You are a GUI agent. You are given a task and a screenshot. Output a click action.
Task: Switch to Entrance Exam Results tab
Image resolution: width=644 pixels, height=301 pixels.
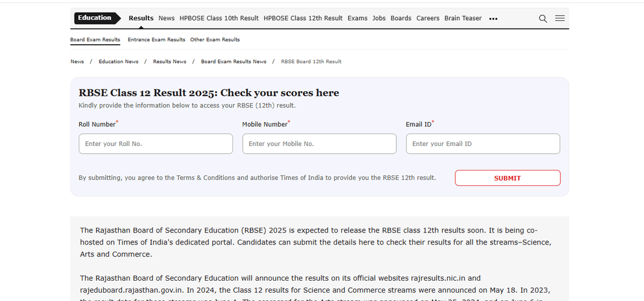(x=156, y=40)
